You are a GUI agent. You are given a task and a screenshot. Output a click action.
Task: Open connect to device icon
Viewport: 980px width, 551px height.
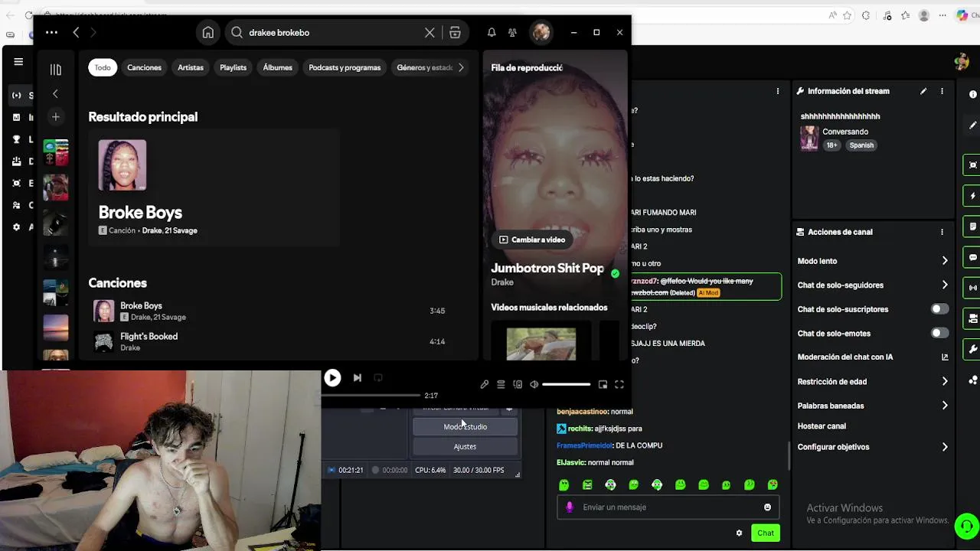point(518,384)
